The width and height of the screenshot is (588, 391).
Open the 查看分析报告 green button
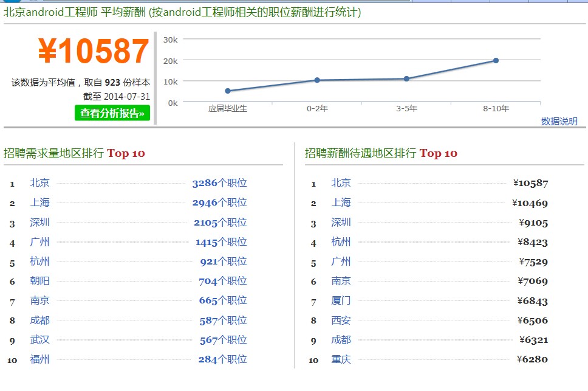click(112, 113)
